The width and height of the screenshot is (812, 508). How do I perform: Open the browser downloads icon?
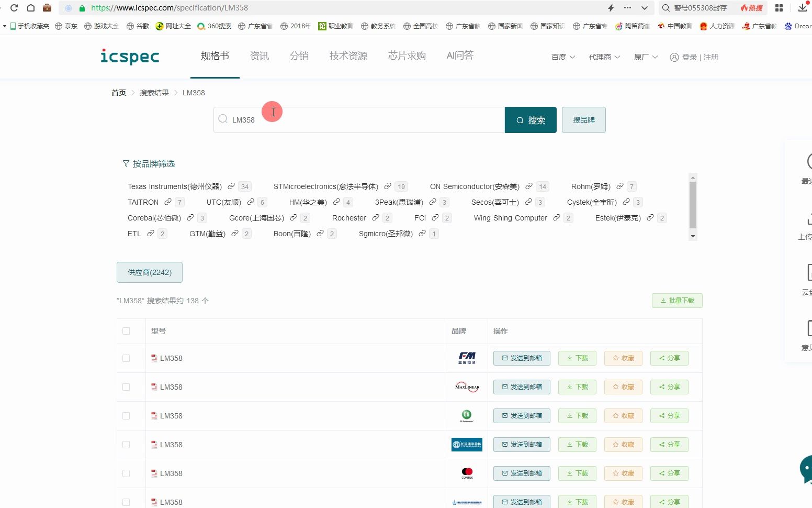pyautogui.click(x=803, y=8)
